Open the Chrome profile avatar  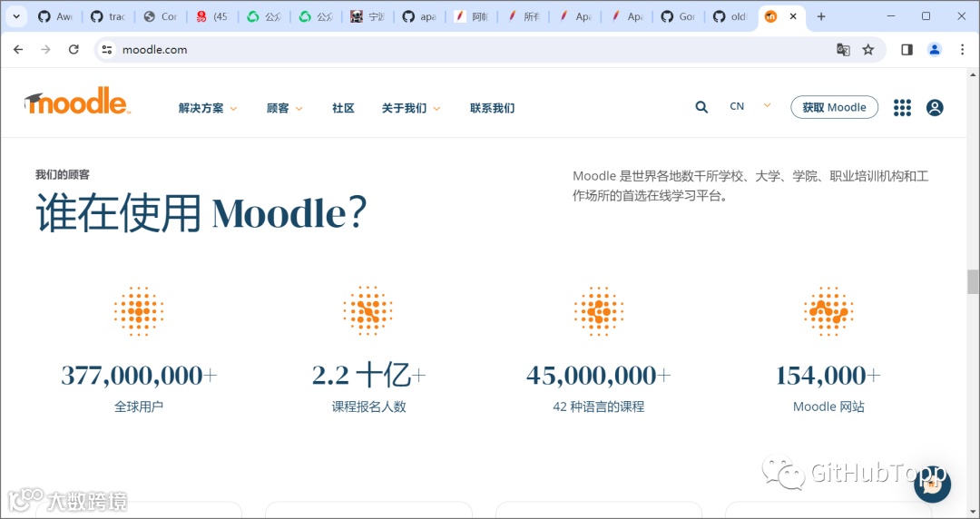point(935,49)
